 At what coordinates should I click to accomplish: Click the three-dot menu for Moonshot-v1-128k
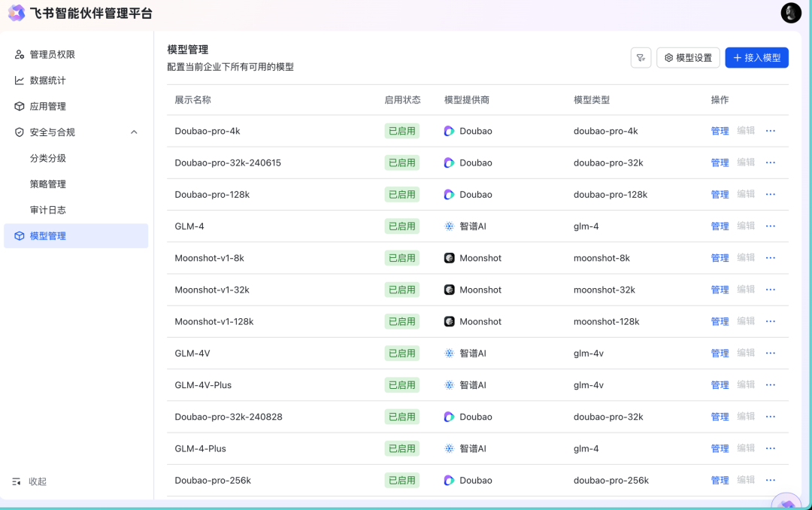(770, 321)
